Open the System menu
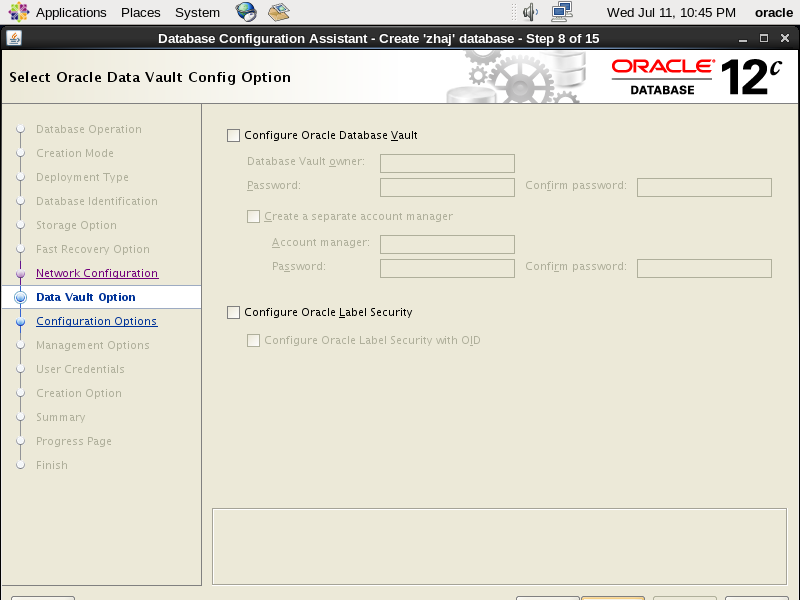Viewport: 800px width, 600px height. pyautogui.click(x=197, y=12)
